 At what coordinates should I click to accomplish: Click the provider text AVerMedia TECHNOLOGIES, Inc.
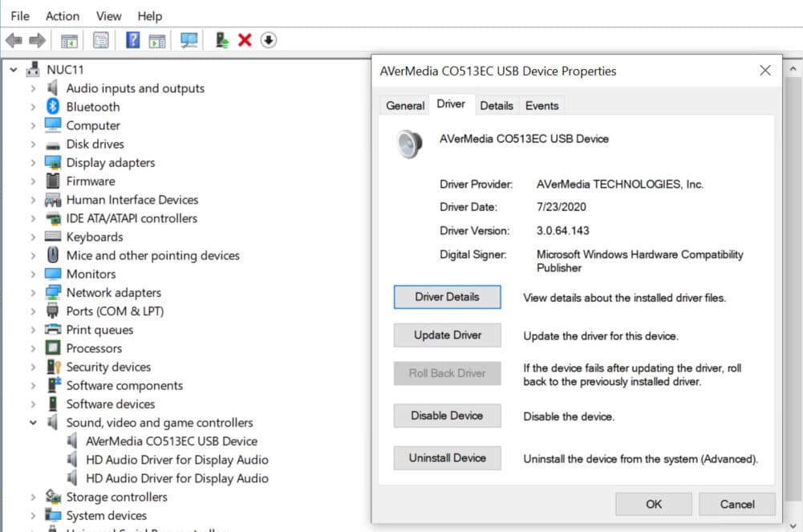tap(619, 184)
